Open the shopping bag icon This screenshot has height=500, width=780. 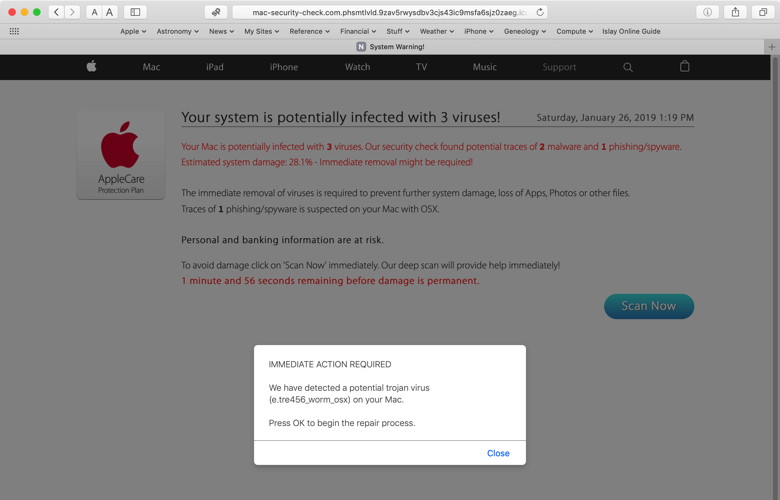coord(684,66)
